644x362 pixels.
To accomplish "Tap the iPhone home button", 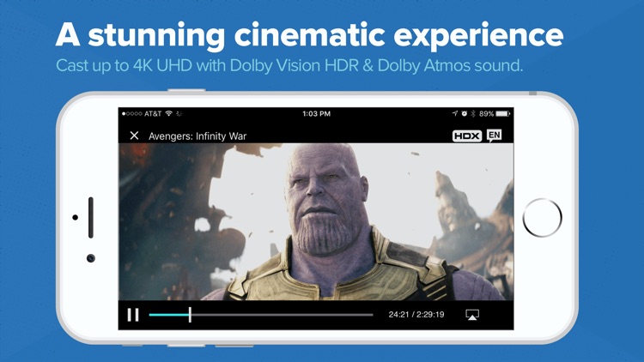I will [542, 218].
